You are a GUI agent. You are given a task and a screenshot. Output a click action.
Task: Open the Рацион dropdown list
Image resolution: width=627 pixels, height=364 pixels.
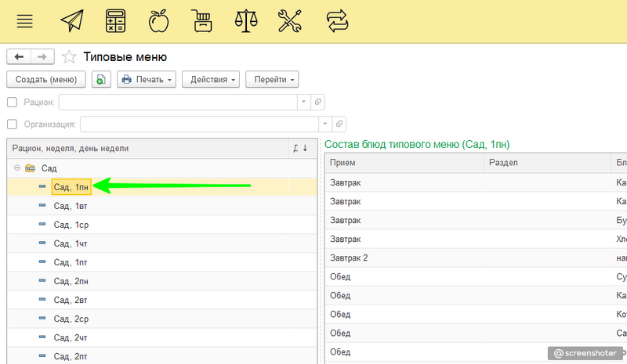[304, 102]
